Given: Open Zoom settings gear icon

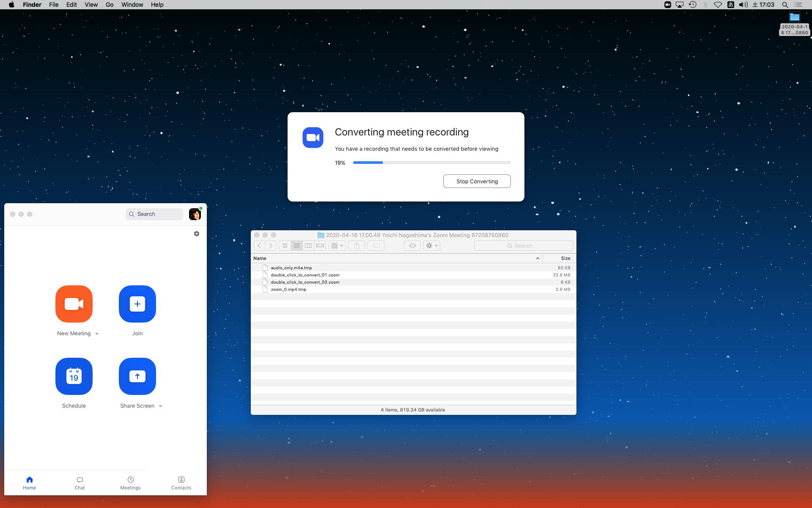Looking at the screenshot, I should click(197, 234).
